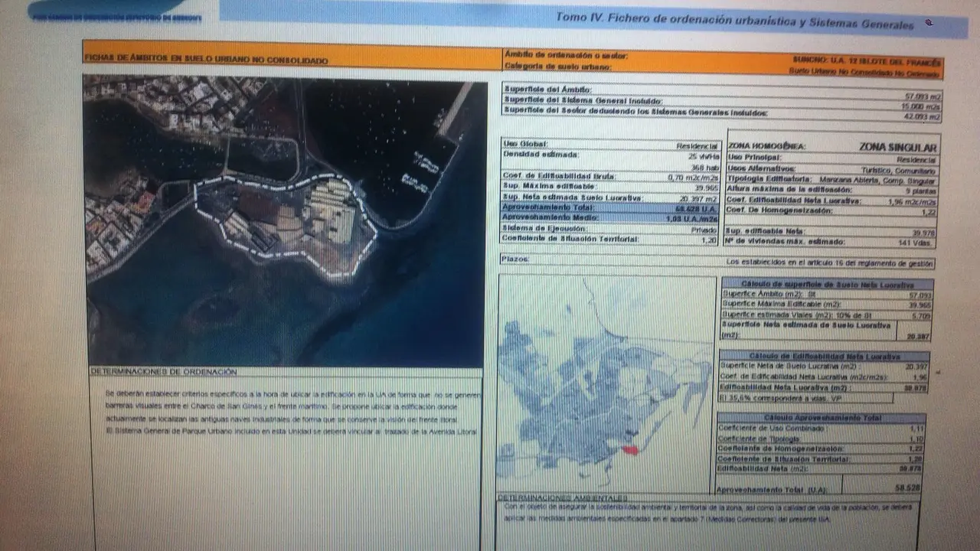The height and width of the screenshot is (551, 980).
Task: Select 'Residencial' in the Uso Global row
Action: point(697,145)
